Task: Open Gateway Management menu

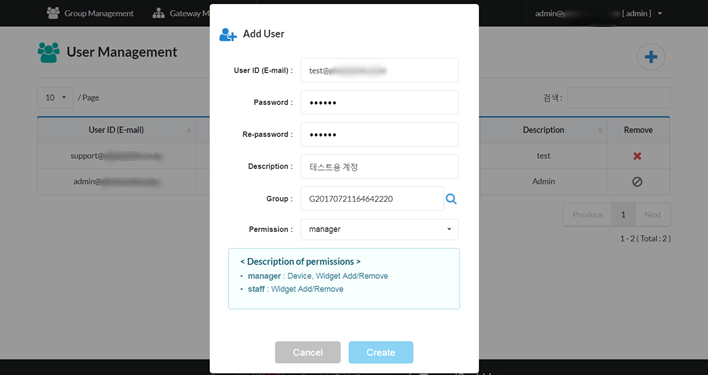Action: click(181, 13)
